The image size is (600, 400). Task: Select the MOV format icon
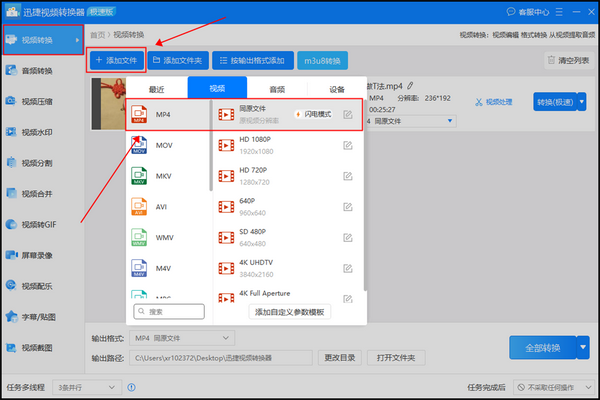tap(139, 146)
